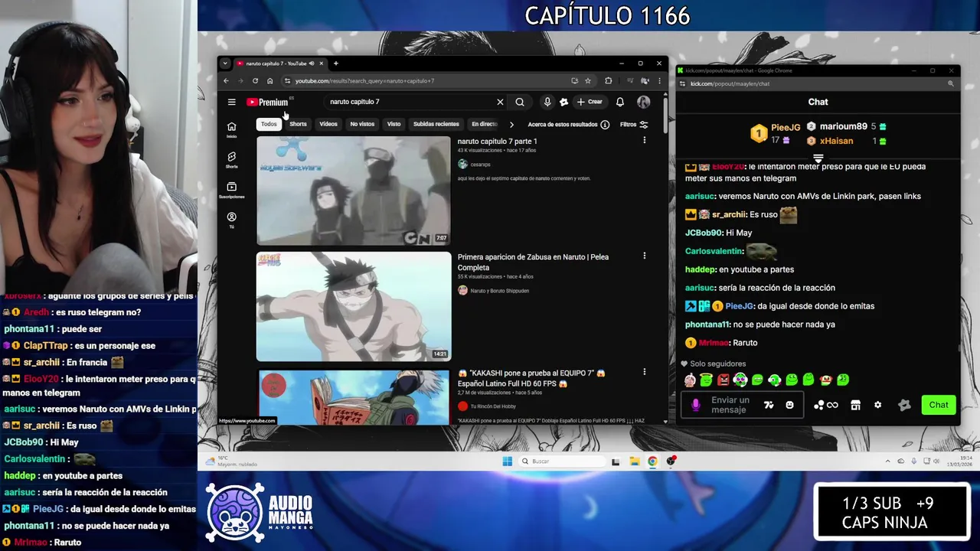Click the YouTube Premium logo

[x=268, y=102]
